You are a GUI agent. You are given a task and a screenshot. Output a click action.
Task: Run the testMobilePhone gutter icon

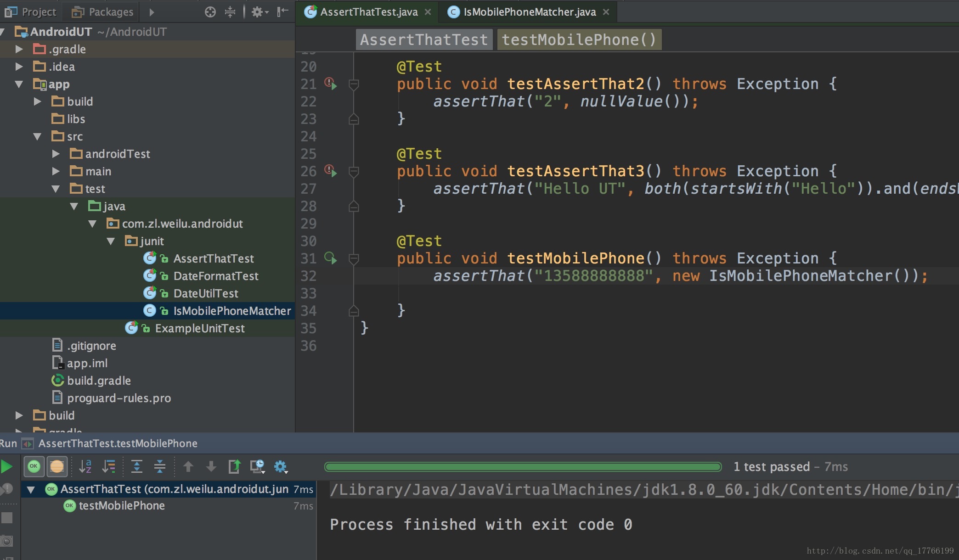pos(331,258)
